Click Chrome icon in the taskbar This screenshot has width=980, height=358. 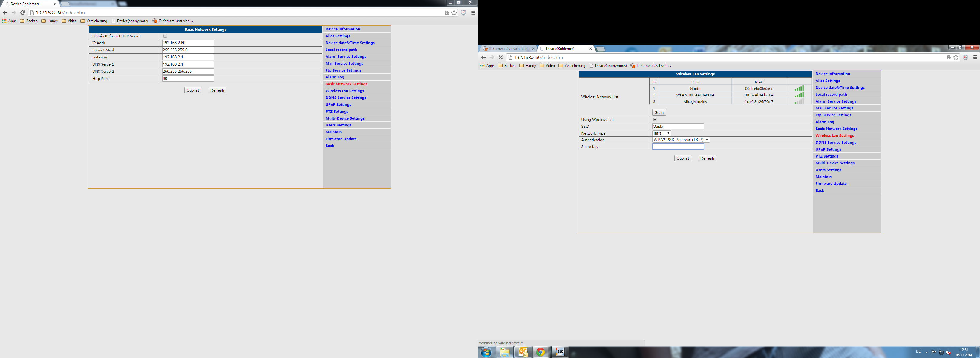click(540, 352)
